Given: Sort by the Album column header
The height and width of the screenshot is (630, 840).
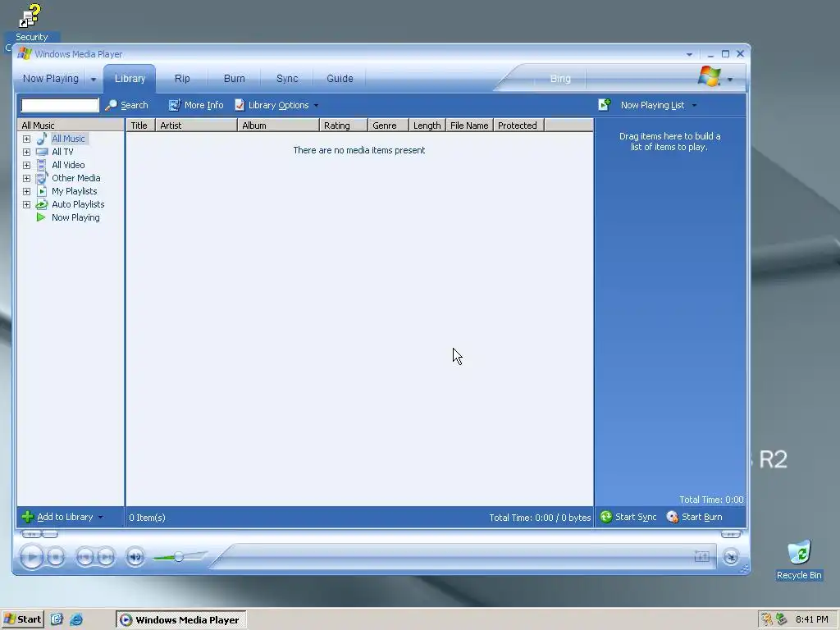Looking at the screenshot, I should click(279, 126).
